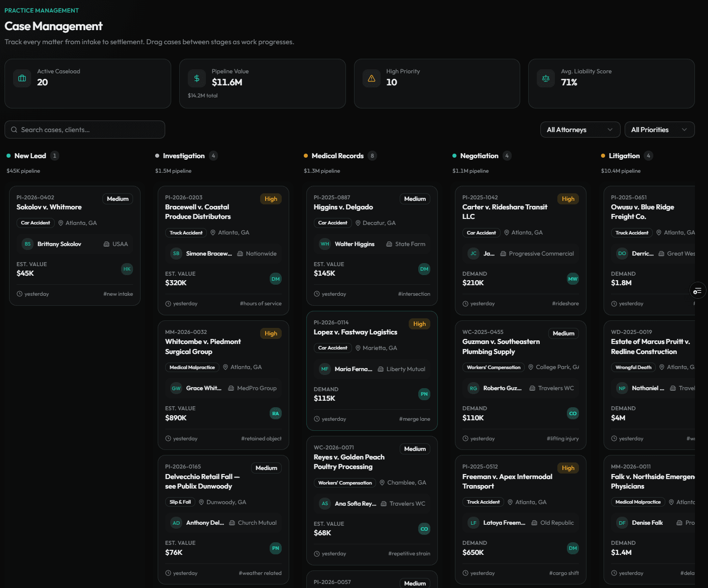Click RA attorney avatar on Whitcombe v. Piedmont card
The image size is (708, 588).
[276, 413]
